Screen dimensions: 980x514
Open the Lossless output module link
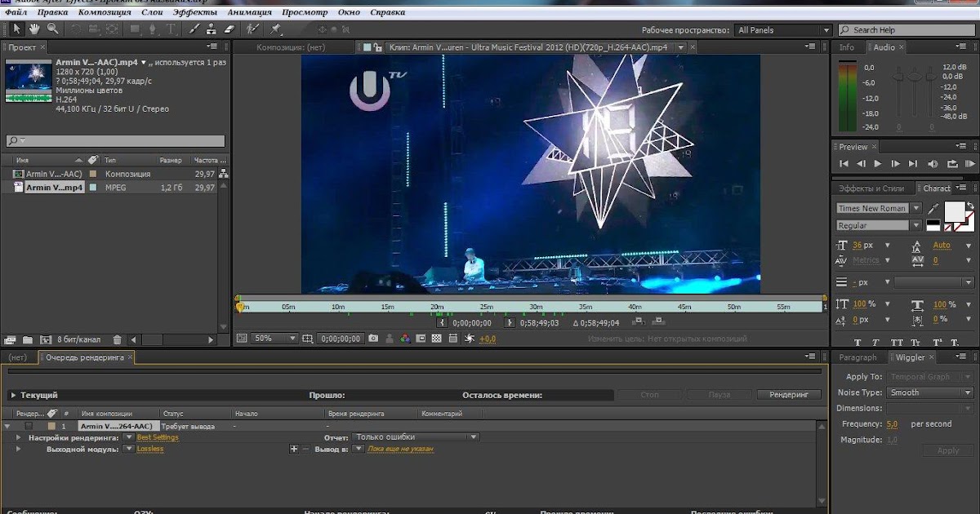point(150,449)
